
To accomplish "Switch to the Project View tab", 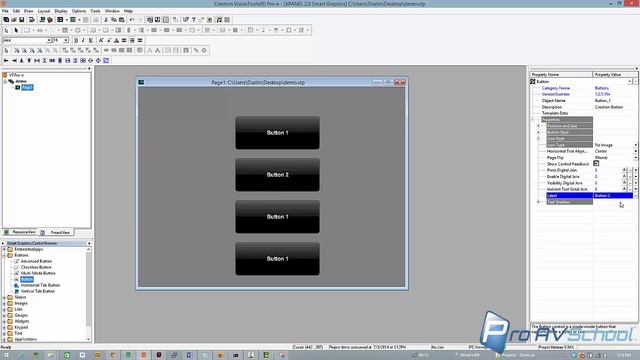I will (57, 232).
